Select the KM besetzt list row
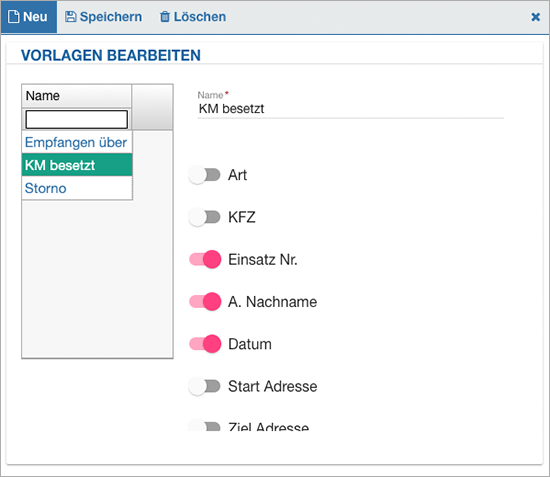 [77, 165]
